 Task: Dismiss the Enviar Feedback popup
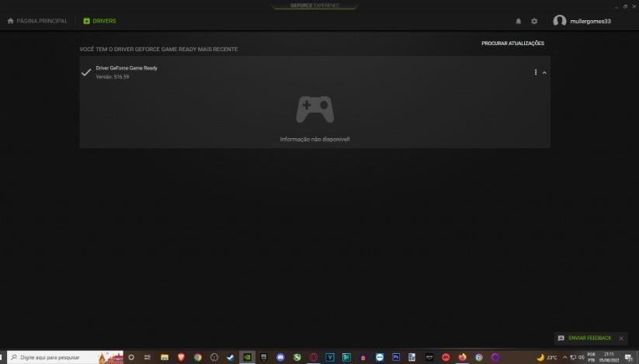coord(621,338)
